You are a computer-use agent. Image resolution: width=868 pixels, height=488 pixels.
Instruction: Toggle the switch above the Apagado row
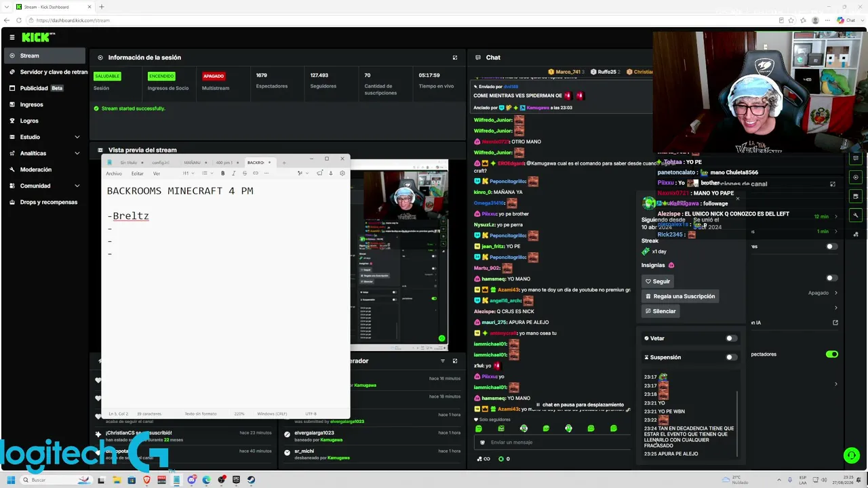click(x=831, y=278)
